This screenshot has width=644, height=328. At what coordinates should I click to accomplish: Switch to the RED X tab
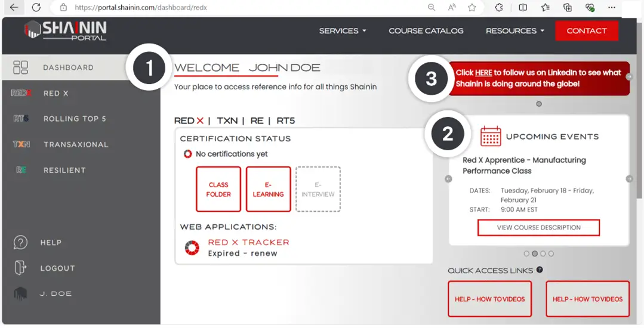pos(189,120)
